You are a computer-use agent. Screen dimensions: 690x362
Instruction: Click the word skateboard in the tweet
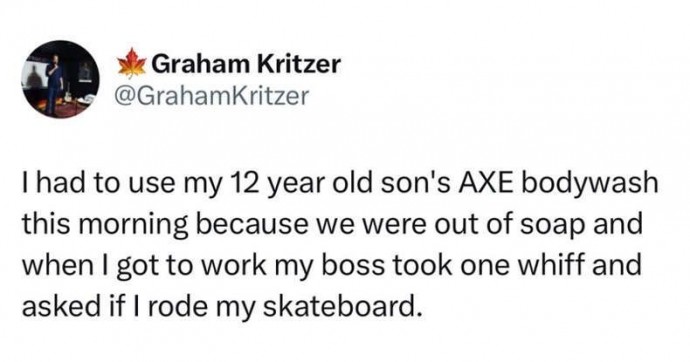point(339,305)
